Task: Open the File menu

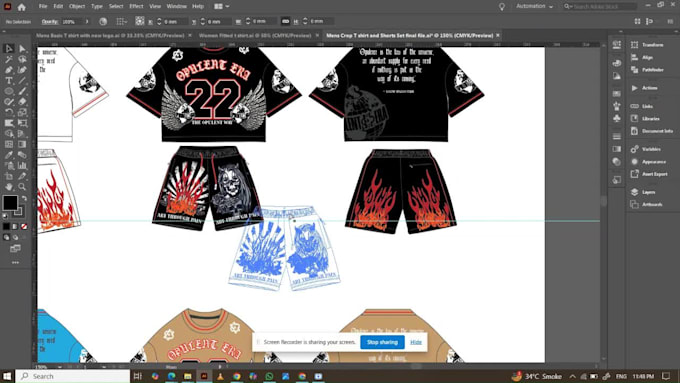Action: coord(43,7)
